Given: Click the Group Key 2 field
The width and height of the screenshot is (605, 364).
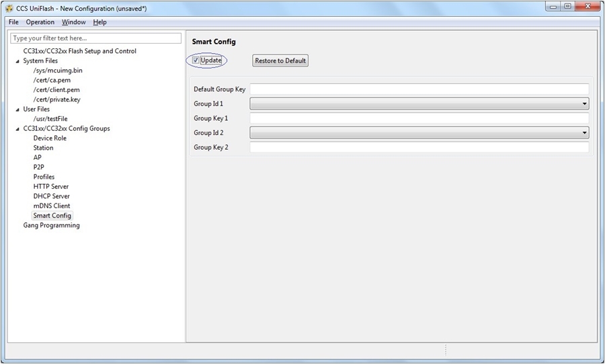Looking at the screenshot, I should pos(419,147).
